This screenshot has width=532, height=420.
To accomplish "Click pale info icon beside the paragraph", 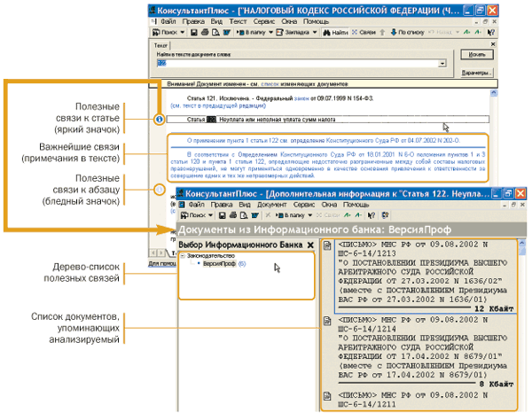I will (x=159, y=190).
